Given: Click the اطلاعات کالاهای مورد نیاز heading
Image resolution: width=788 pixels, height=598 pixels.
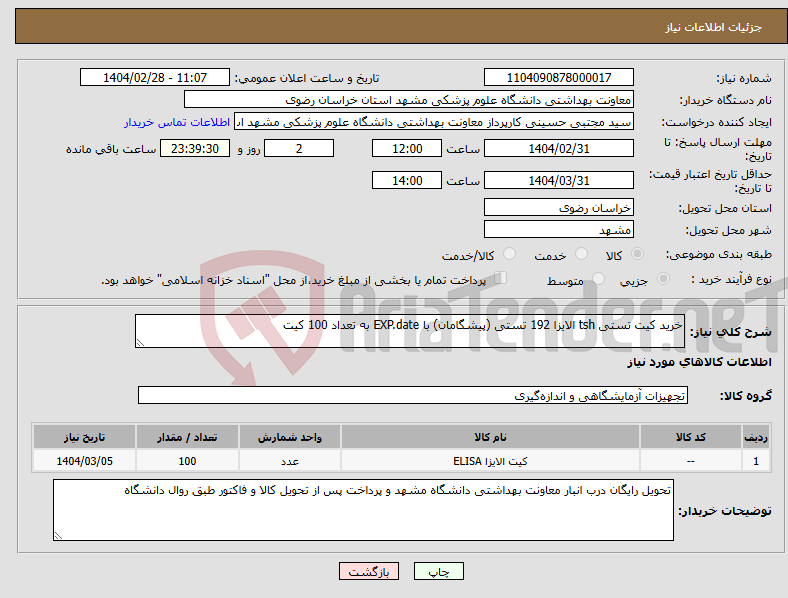Looking at the screenshot, I should point(699,362).
